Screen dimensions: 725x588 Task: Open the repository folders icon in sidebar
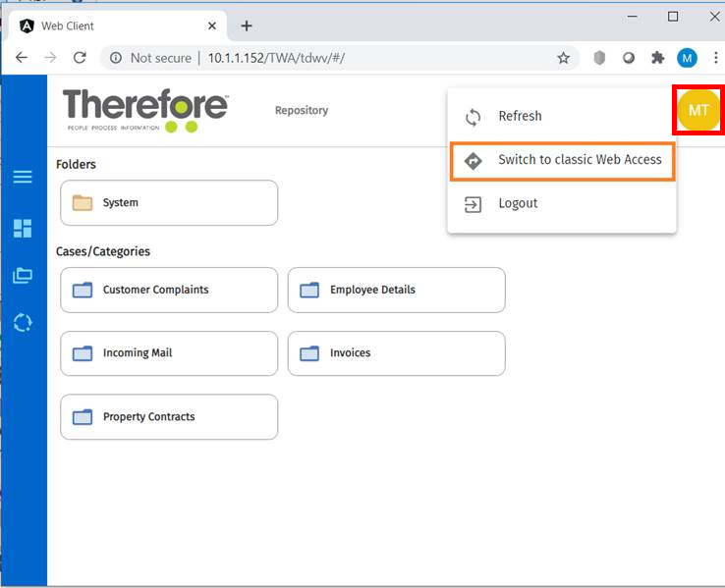pos(22,276)
